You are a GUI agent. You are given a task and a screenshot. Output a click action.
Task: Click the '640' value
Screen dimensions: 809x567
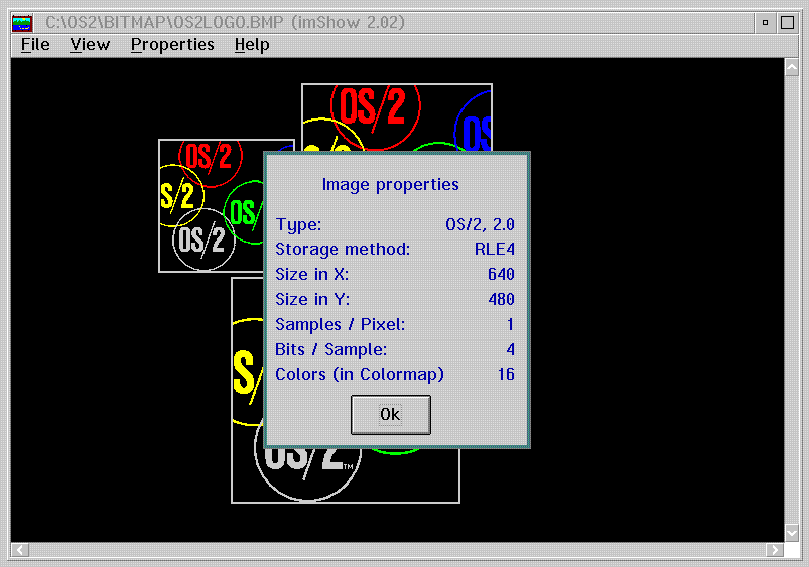(x=501, y=274)
